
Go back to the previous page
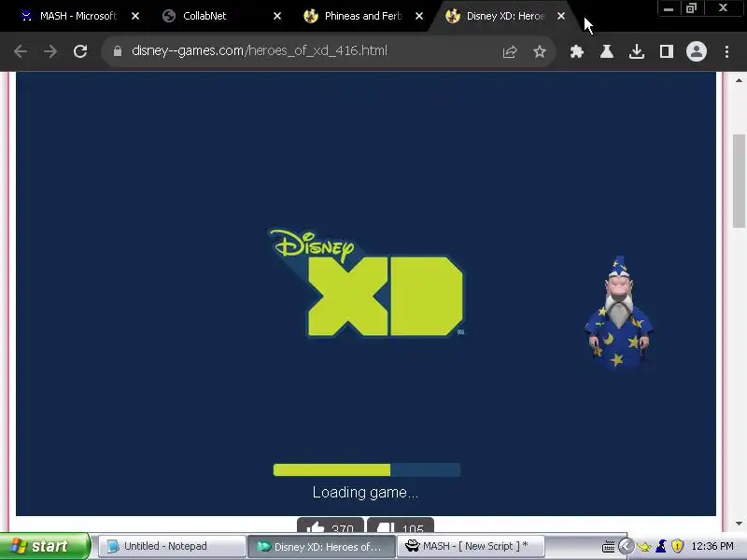(21, 51)
